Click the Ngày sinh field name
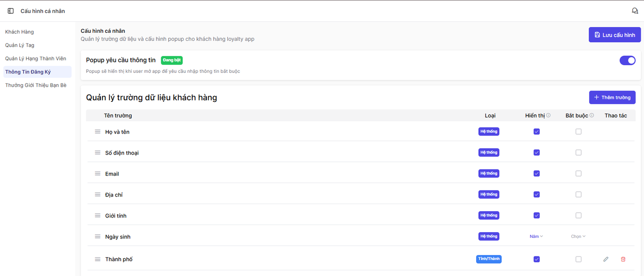Image resolution: width=644 pixels, height=276 pixels. 118,237
